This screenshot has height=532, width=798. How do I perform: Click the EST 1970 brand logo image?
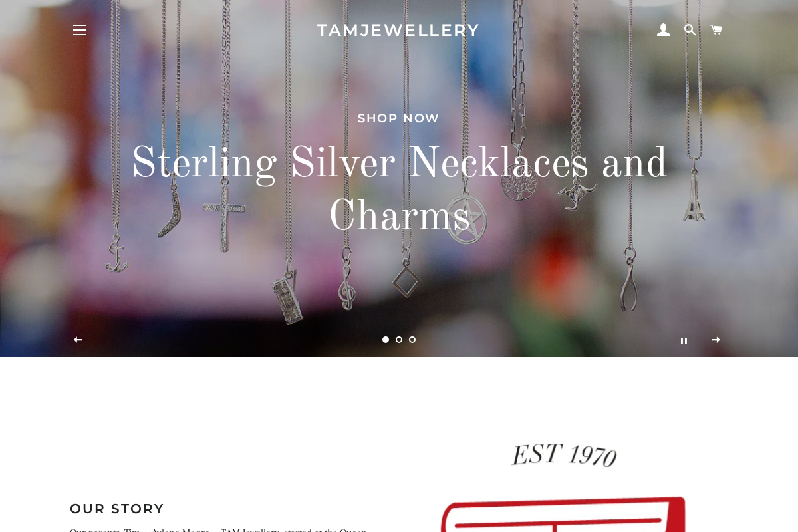563,454
